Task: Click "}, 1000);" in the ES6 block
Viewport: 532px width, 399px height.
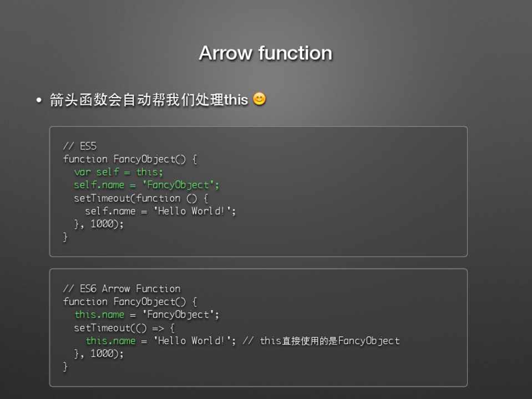Action: 99,354
